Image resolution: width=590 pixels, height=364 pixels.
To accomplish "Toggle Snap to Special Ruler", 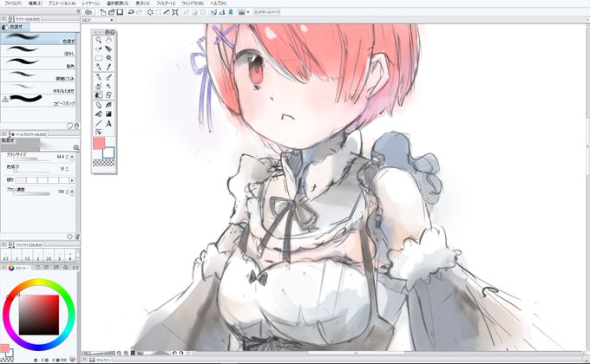I will 222,12.
